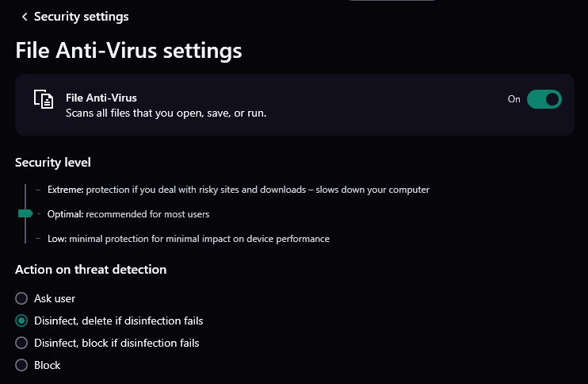Click the File Anti-Virus card title

(x=101, y=98)
